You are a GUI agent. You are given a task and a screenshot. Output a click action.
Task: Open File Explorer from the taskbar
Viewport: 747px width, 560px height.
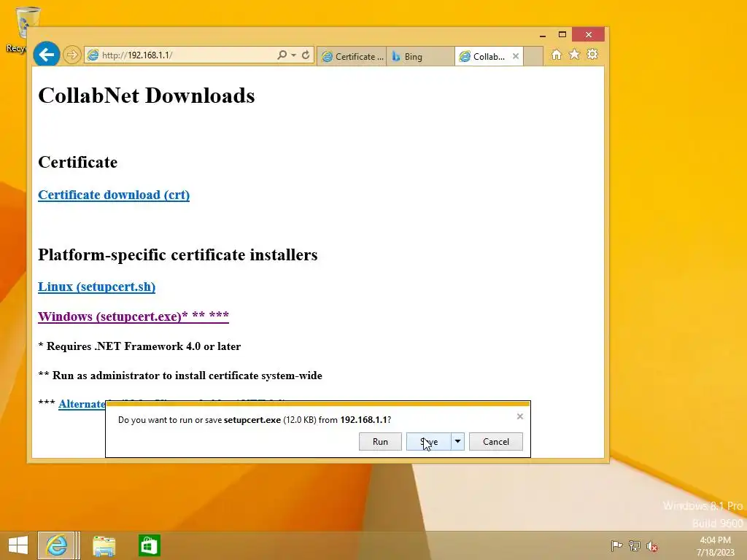[x=104, y=545]
